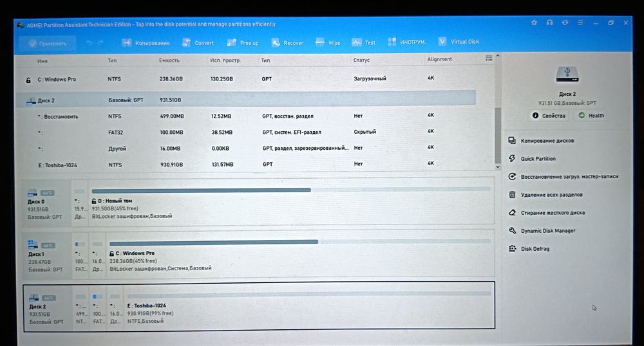
Task: Open the Free up toolbar menu
Action: [x=243, y=42]
